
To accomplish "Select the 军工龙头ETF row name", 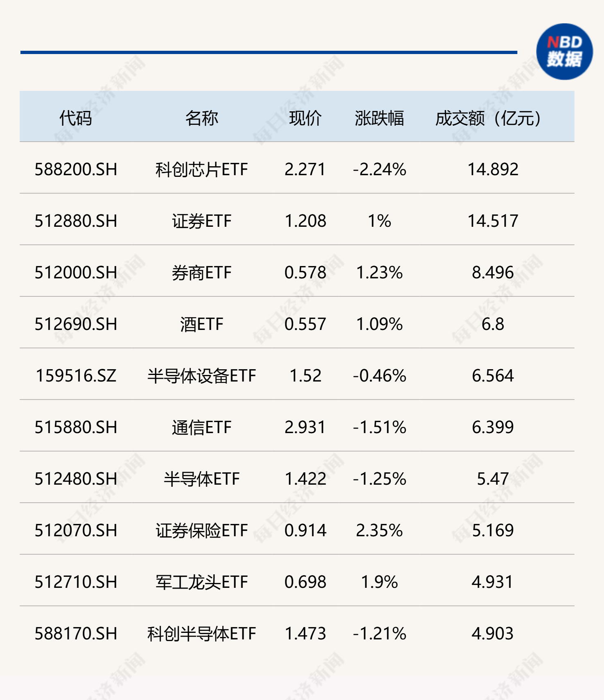I will click(201, 582).
